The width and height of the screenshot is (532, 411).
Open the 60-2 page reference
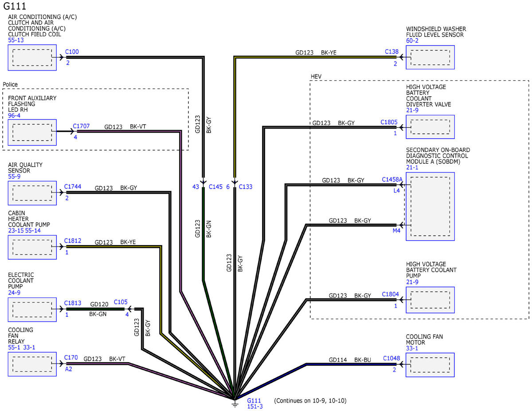point(412,41)
